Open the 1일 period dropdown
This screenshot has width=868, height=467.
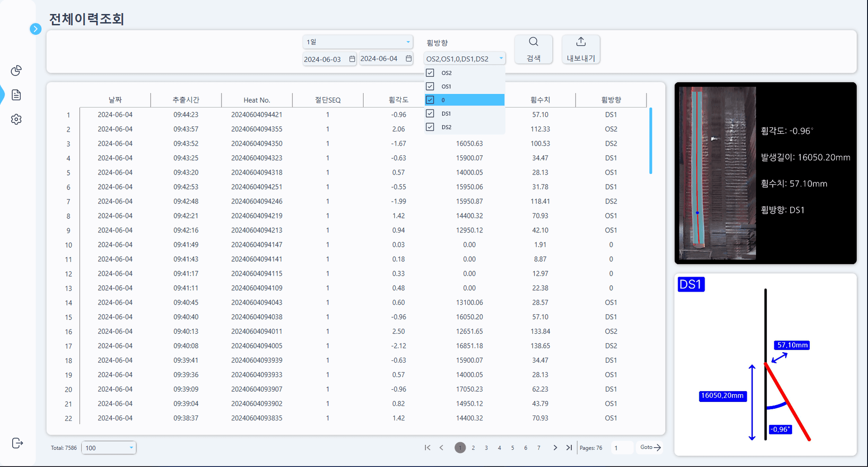358,42
